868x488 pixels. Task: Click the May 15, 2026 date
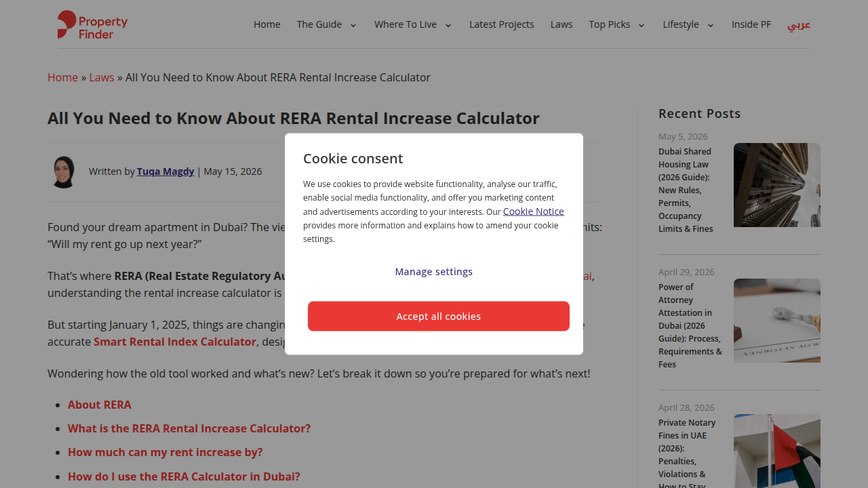233,171
